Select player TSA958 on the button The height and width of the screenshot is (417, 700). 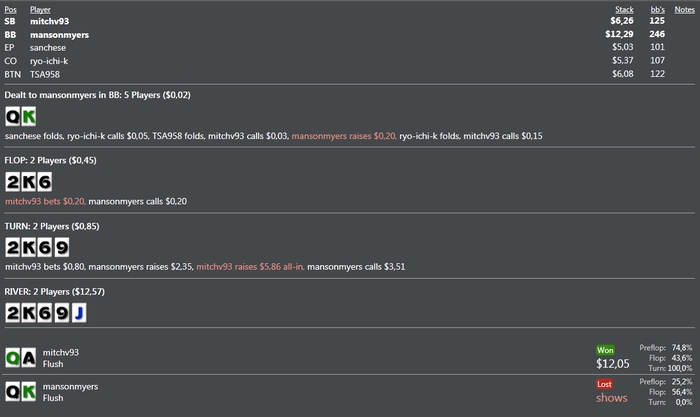(x=44, y=73)
